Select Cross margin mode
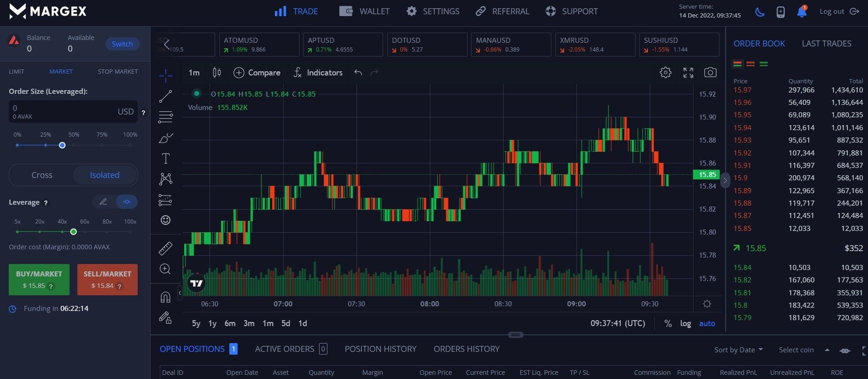 (x=42, y=175)
